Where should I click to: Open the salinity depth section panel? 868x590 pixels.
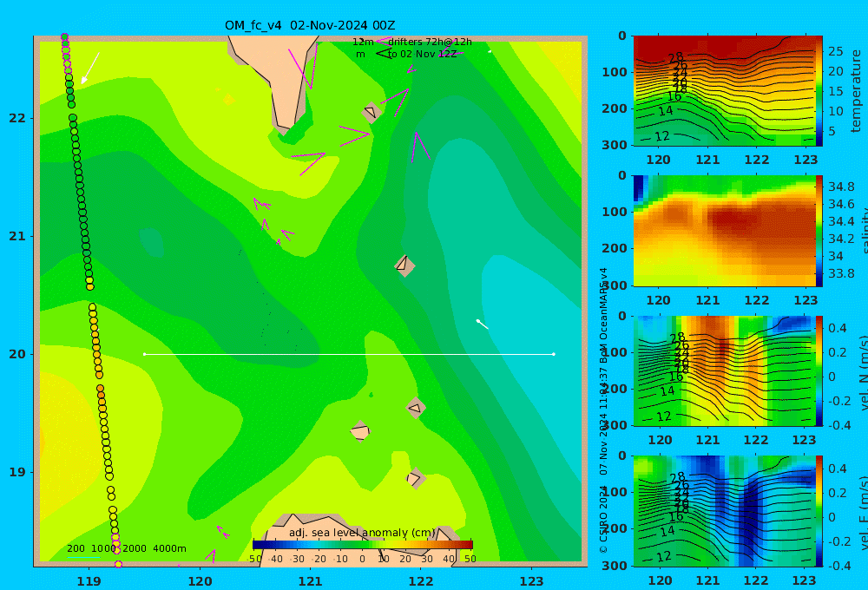(x=724, y=231)
